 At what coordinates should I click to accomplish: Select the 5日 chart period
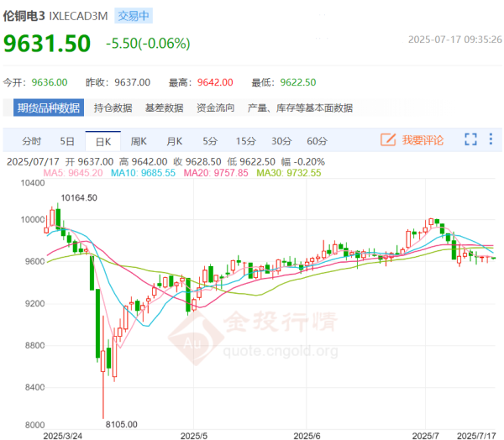click(67, 141)
